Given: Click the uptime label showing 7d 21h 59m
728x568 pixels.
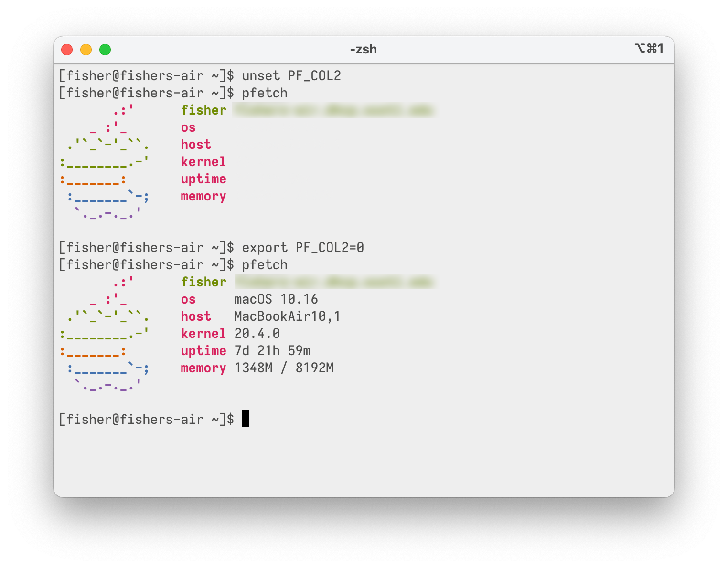Looking at the screenshot, I should click(x=203, y=351).
